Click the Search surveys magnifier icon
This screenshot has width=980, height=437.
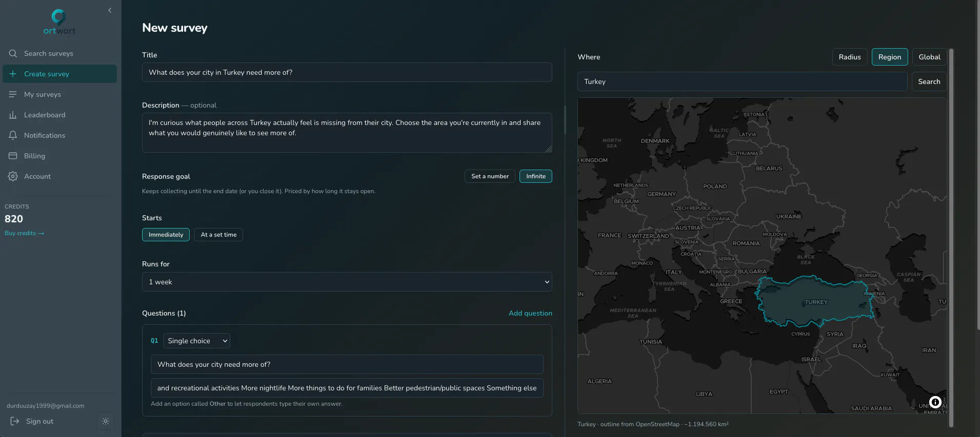pyautogui.click(x=13, y=53)
